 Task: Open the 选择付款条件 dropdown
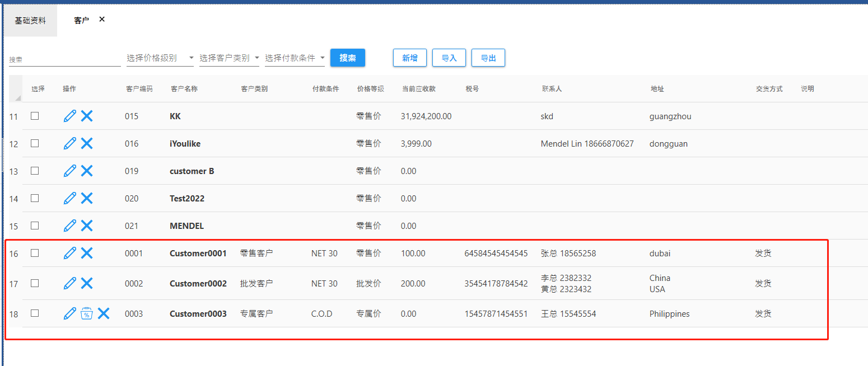295,58
